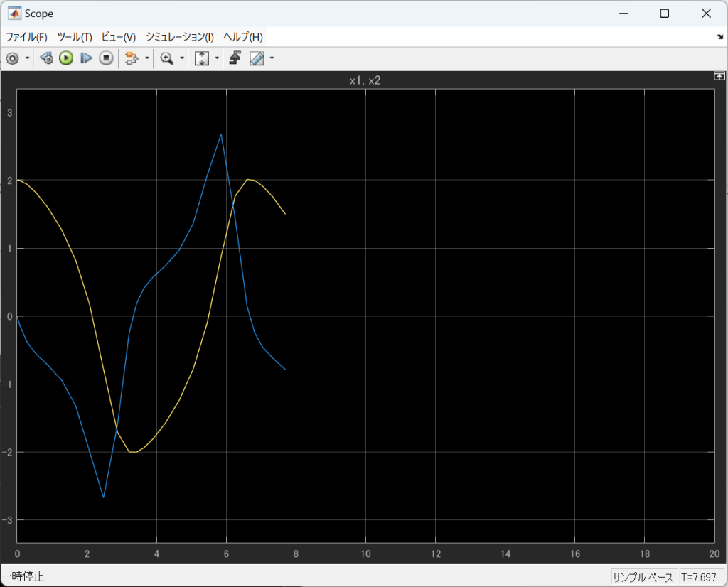Toggle the cursor measurements ruler icon
The height and width of the screenshot is (587, 728).
click(x=257, y=58)
